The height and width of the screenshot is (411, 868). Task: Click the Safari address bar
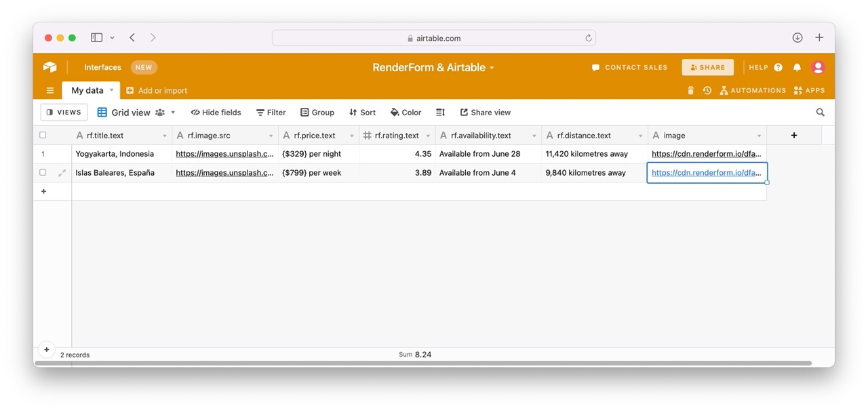[434, 38]
